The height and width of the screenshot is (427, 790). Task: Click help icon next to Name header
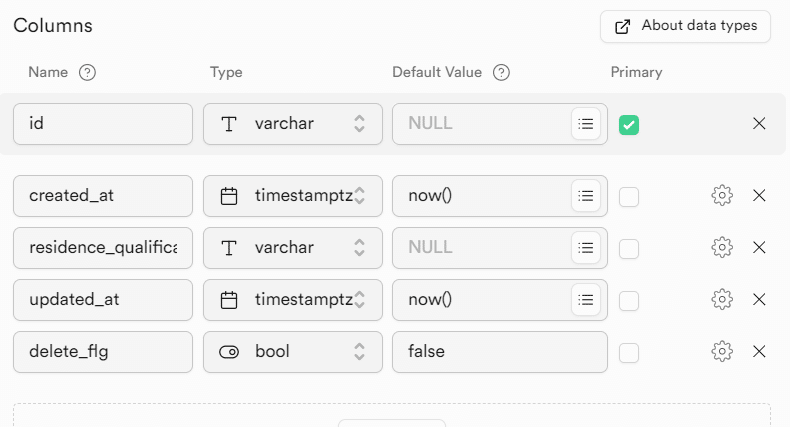[x=88, y=72]
